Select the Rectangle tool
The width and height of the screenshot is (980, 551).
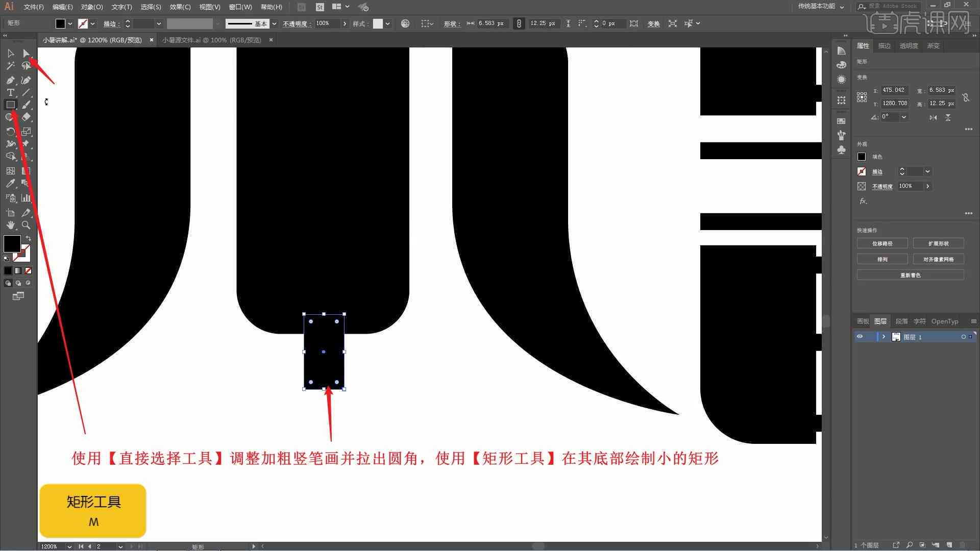point(10,104)
